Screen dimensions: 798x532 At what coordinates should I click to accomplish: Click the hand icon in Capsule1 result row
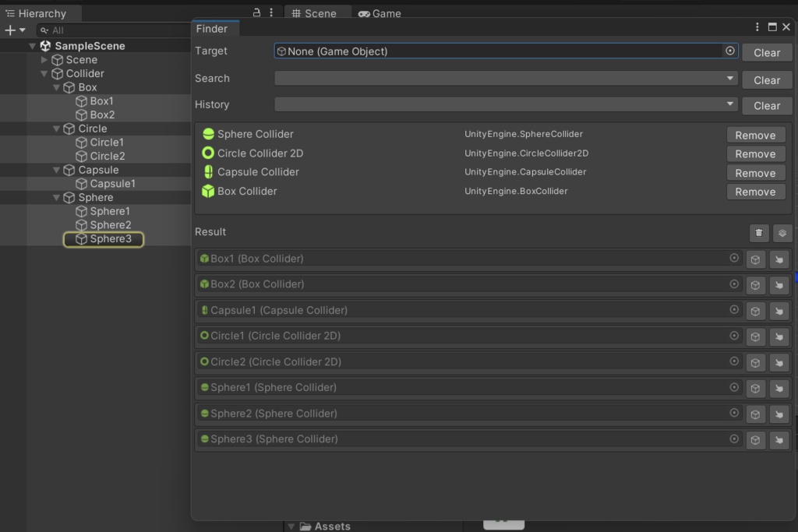coord(779,311)
